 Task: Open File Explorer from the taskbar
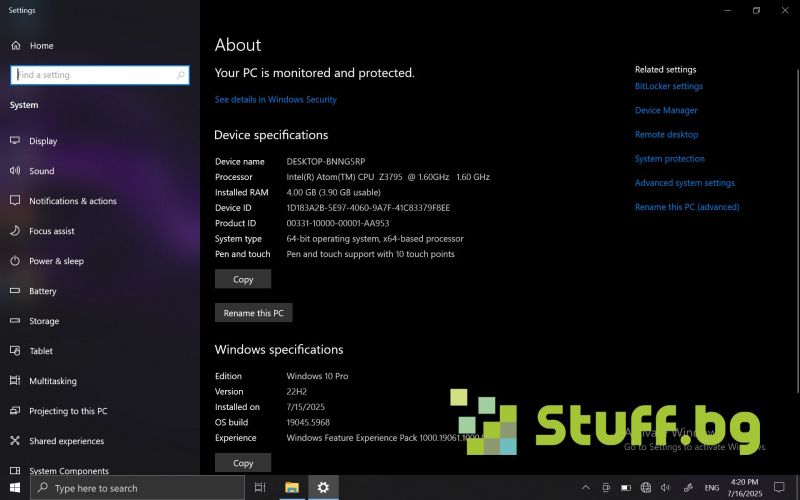[291, 488]
